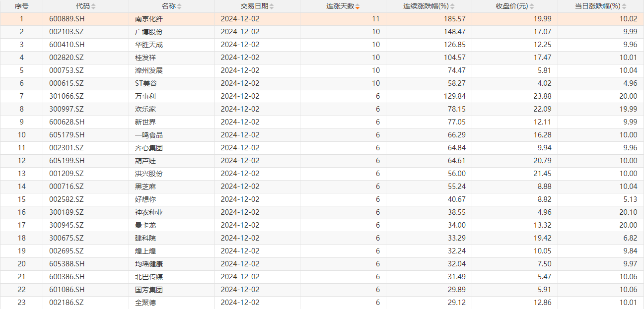Select the 185.57 consecutive gain cell
The width and height of the screenshot is (644, 309).
429,19
